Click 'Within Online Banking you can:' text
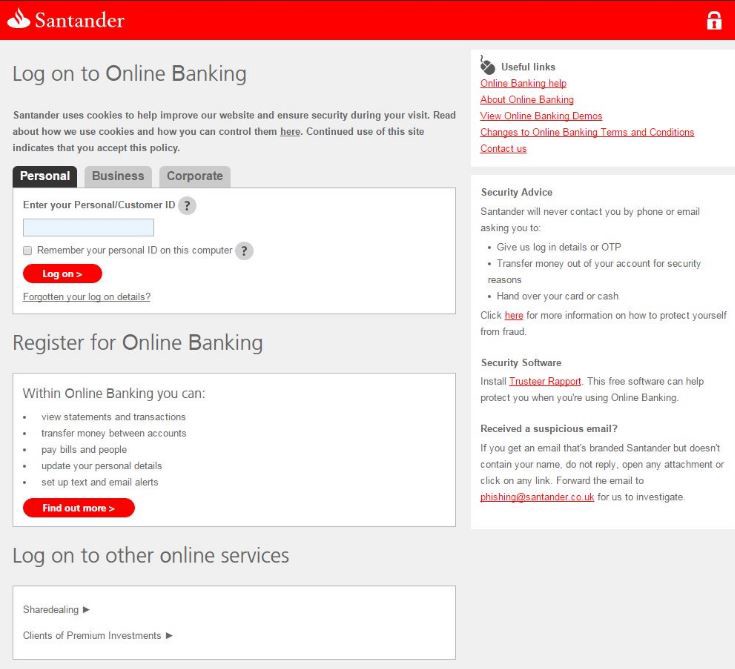 (x=114, y=393)
